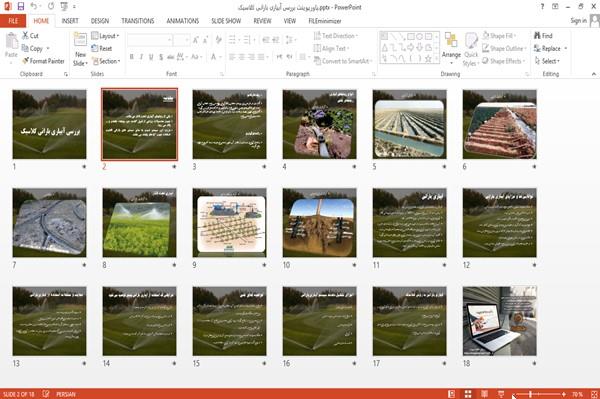The image size is (600, 399).
Task: Toggle text Shadow formatting
Action: 161,57
